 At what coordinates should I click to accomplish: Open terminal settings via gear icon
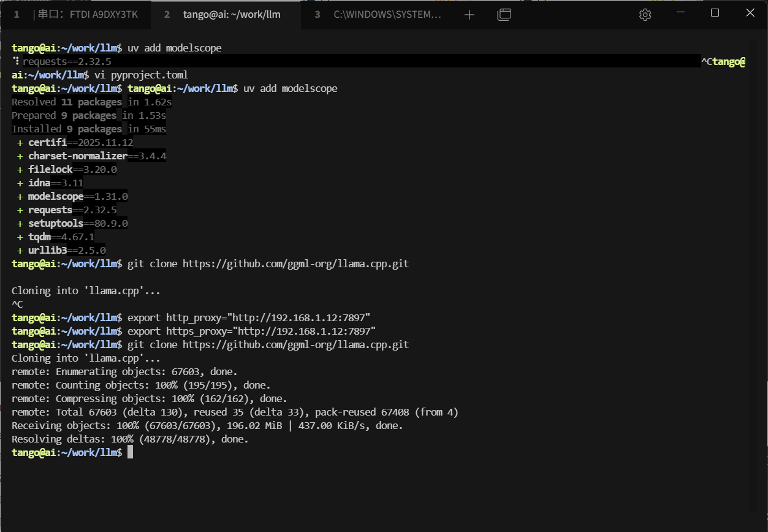pyautogui.click(x=645, y=15)
